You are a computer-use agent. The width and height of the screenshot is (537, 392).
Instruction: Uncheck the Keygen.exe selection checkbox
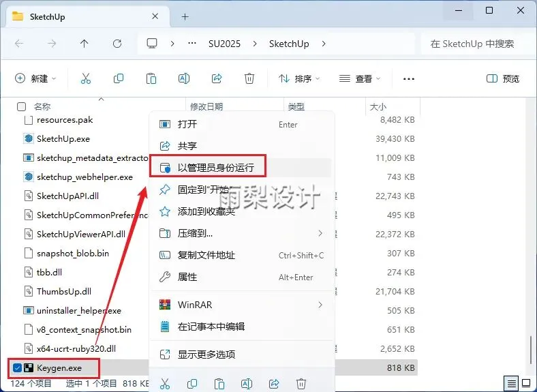(17, 368)
